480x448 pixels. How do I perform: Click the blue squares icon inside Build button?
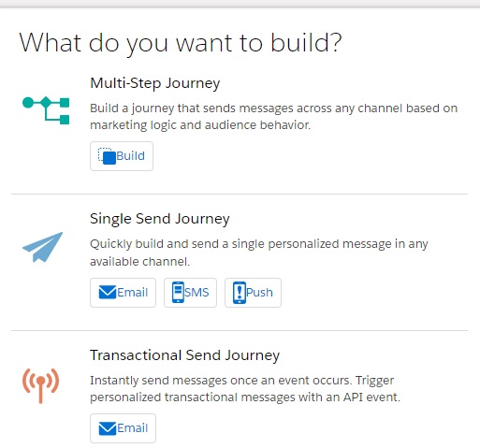tap(107, 156)
